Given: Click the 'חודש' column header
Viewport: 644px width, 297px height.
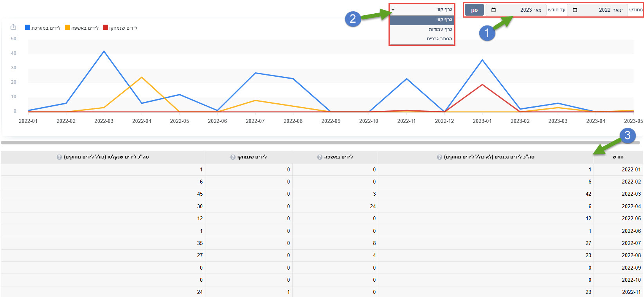Looking at the screenshot, I should pos(618,157).
